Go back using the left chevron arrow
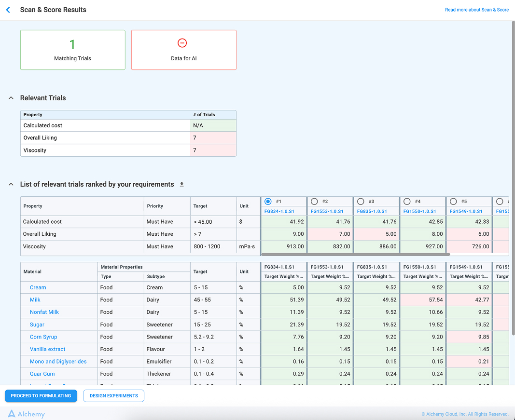Screen dimensions: 515x420 (8, 10)
